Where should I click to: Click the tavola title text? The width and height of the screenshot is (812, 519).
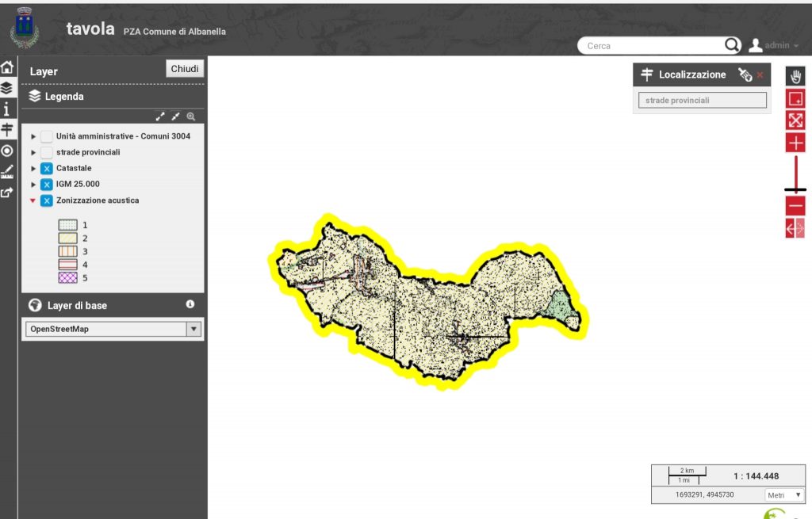(x=90, y=29)
